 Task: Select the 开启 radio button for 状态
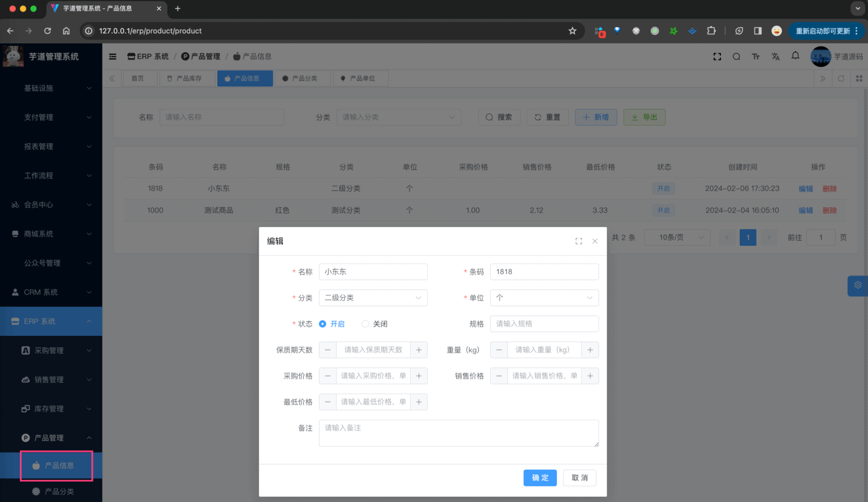tap(323, 323)
